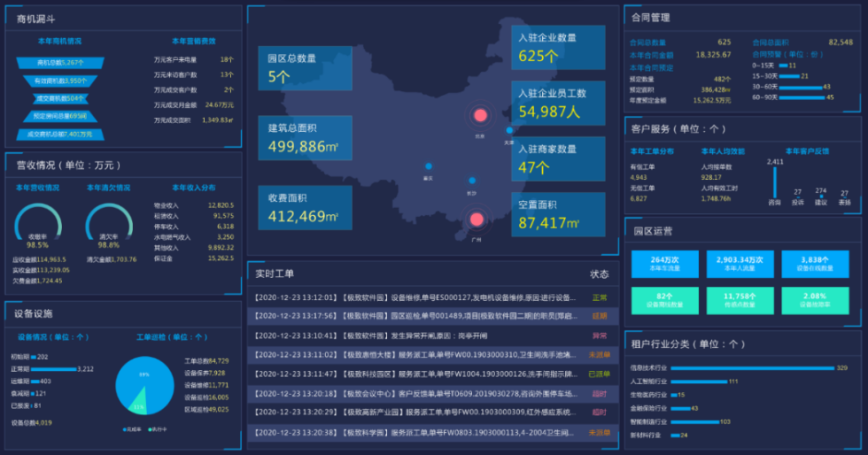Image resolution: width=868 pixels, height=455 pixels.
Task: Click the 新材料行业 bar valued 24
Action: click(x=675, y=435)
